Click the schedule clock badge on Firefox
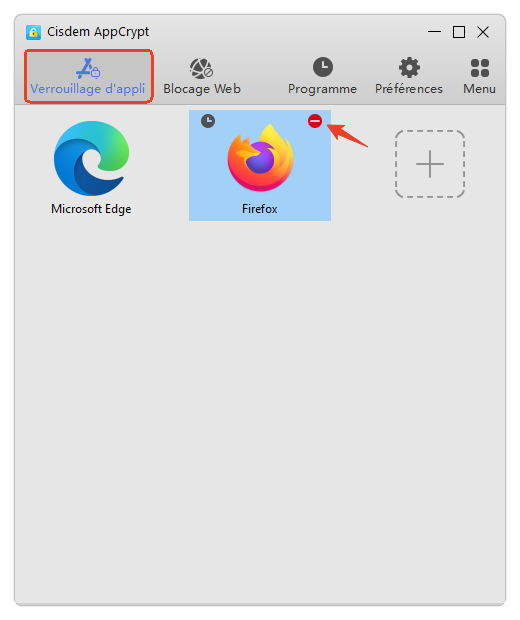The image size is (520, 620). [208, 121]
